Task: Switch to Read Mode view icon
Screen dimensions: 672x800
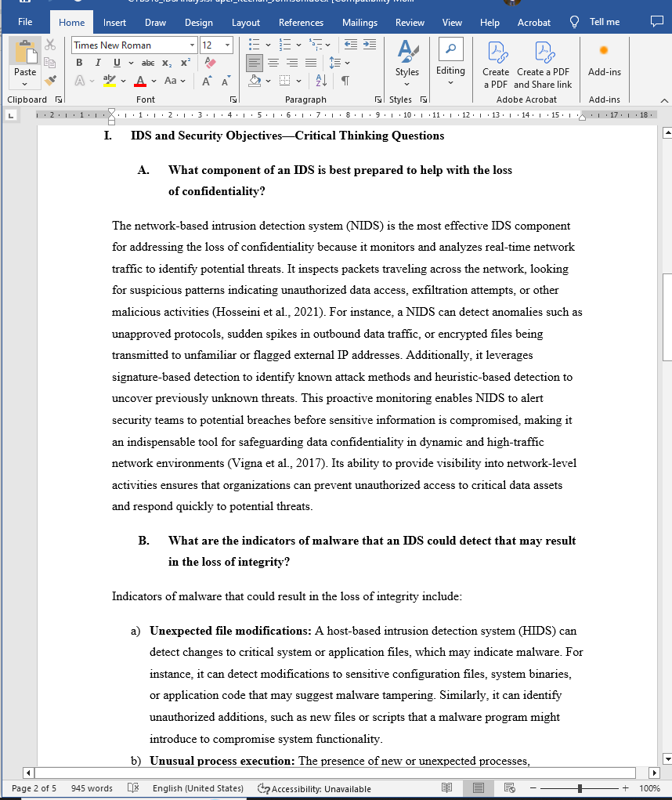Action: [446, 787]
